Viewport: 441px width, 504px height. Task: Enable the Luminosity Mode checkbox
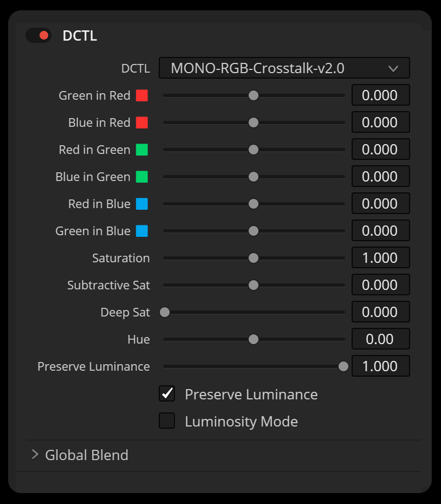[167, 421]
